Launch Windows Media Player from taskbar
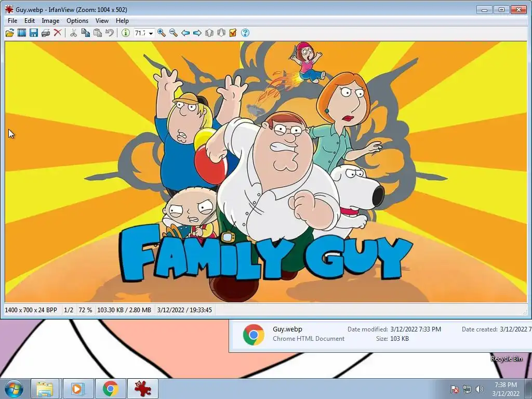 pos(78,389)
